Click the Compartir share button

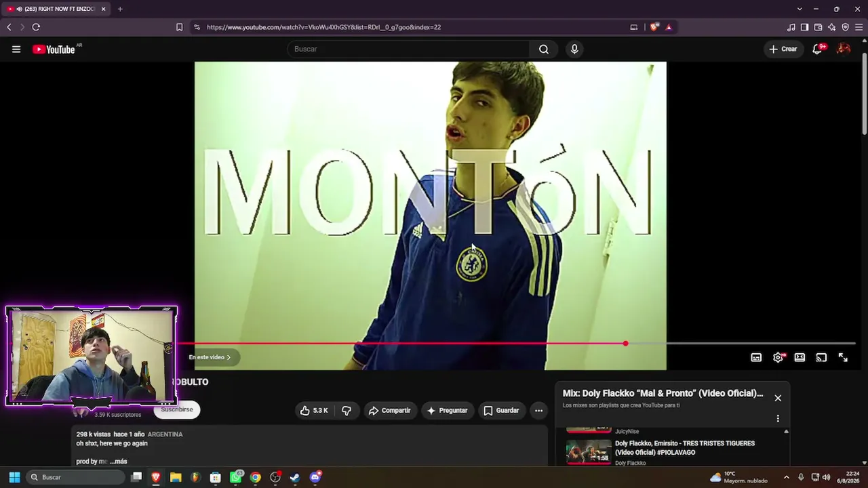tap(389, 410)
